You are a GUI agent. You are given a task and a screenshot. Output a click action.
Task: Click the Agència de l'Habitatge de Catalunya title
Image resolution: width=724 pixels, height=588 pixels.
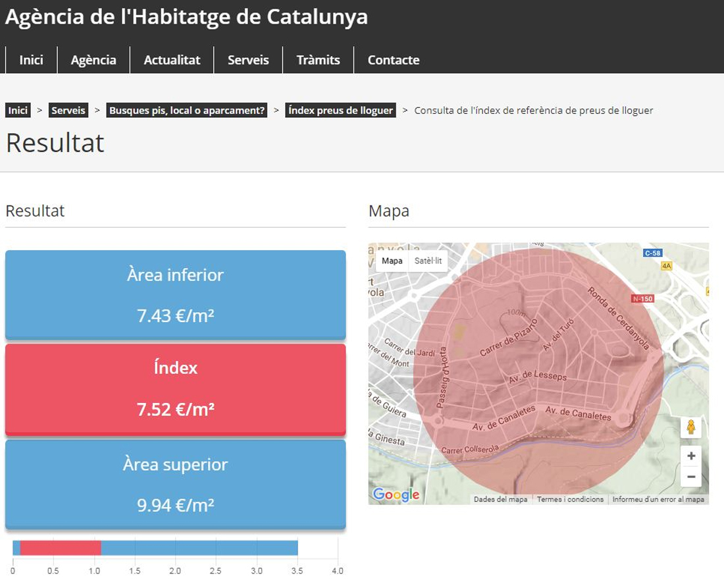tap(186, 17)
